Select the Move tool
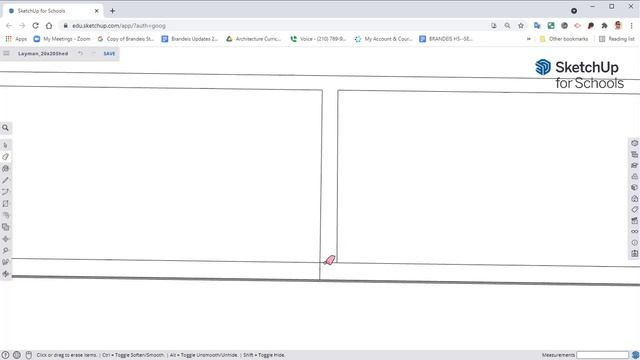Image resolution: width=640 pixels, height=360 pixels. 5,239
